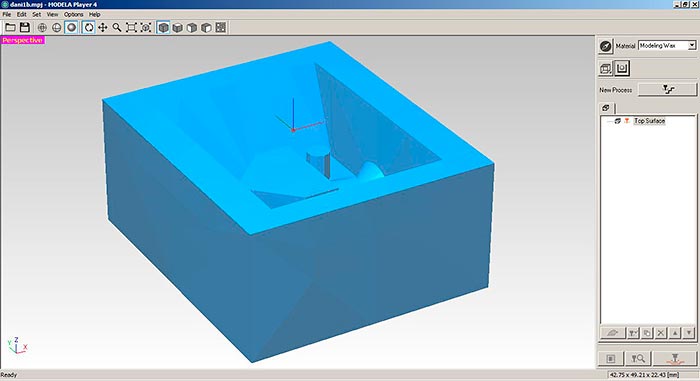Create a New Process with the tool-path button
Screen dimensions: 700x381
pyautogui.click(x=667, y=89)
